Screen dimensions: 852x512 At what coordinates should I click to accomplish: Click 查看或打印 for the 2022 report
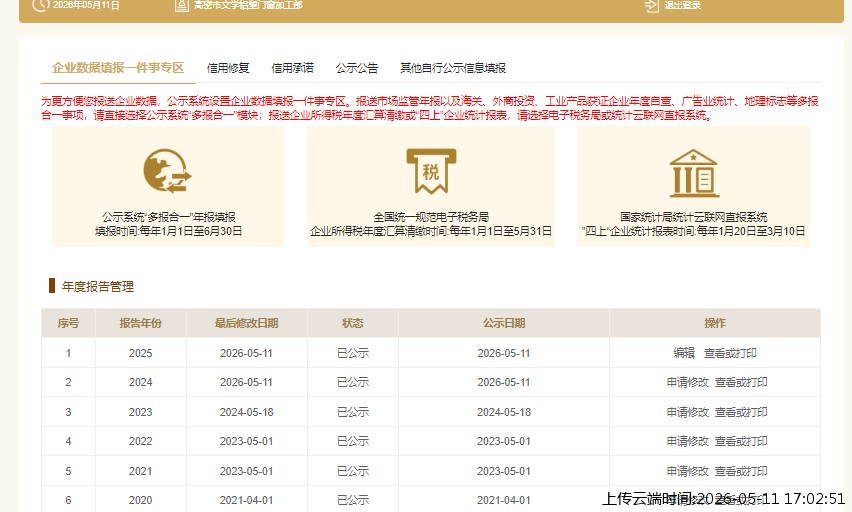tap(741, 441)
